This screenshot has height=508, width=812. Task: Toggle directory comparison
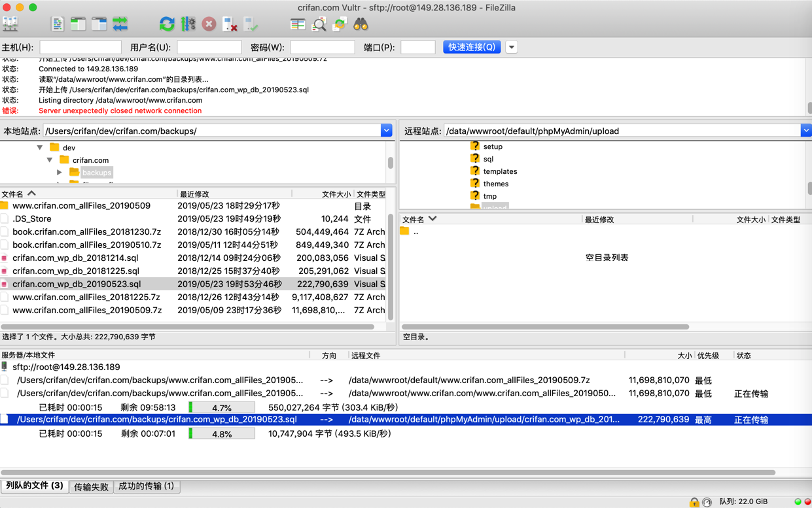[x=319, y=24]
